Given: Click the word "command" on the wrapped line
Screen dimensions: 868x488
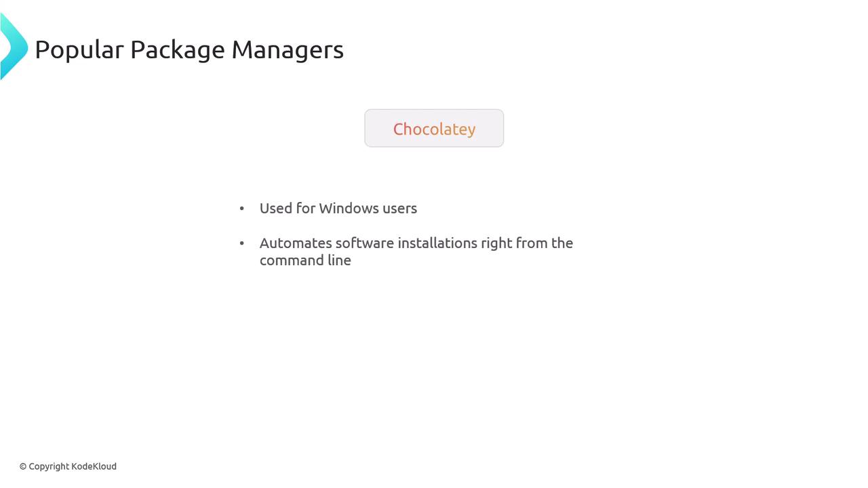Looking at the screenshot, I should (292, 260).
